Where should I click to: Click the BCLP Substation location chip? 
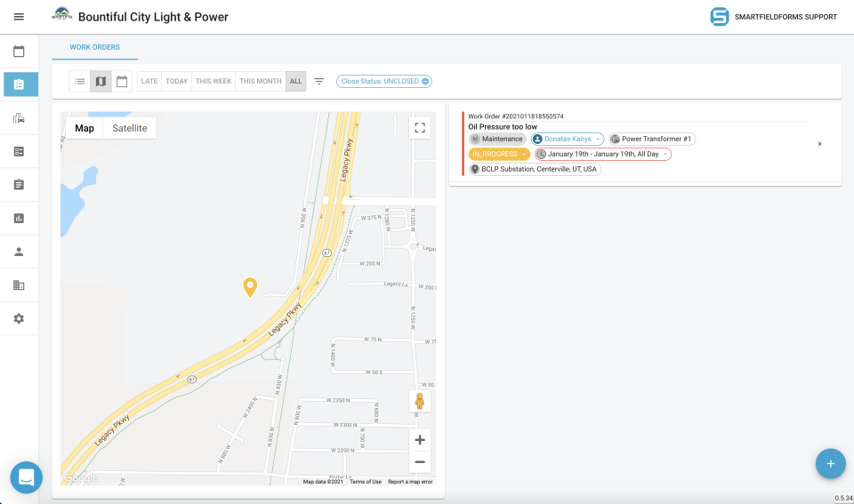pos(535,169)
